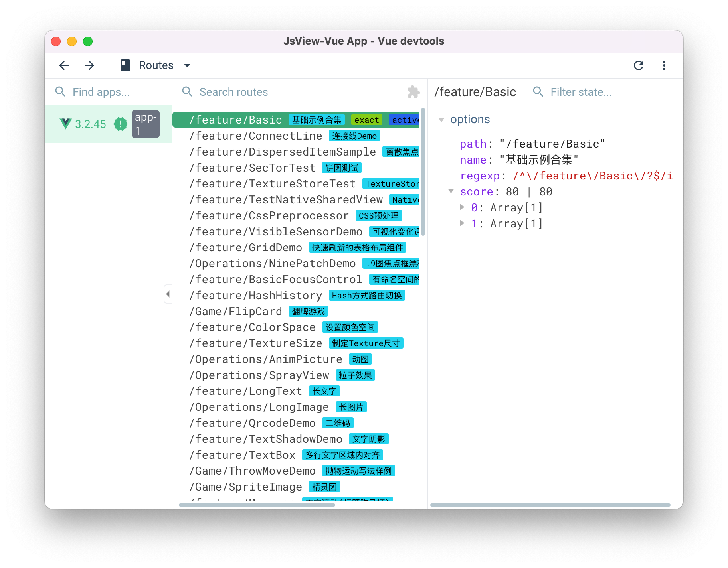Select the app-1 application entry
The width and height of the screenshot is (728, 568).
[x=145, y=124]
